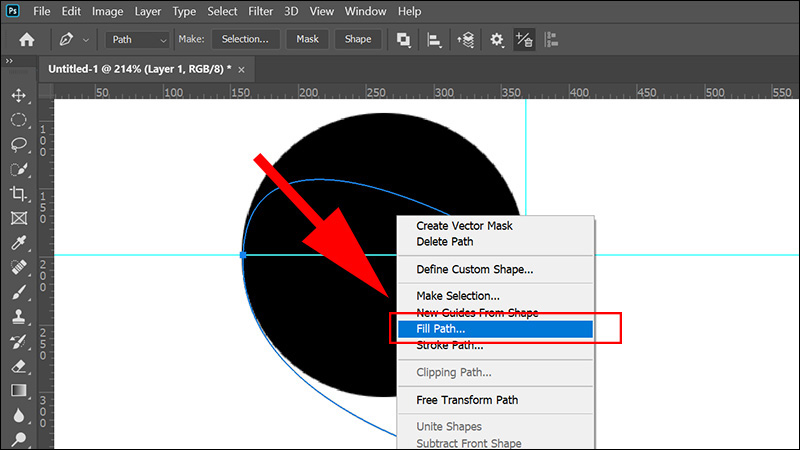Choose Fill Path... from context menu
800x450 pixels.
495,329
